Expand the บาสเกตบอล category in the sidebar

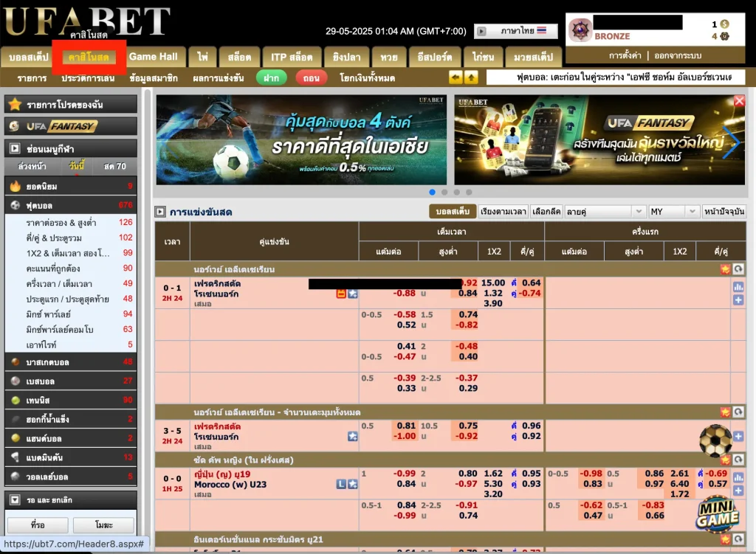pos(70,361)
